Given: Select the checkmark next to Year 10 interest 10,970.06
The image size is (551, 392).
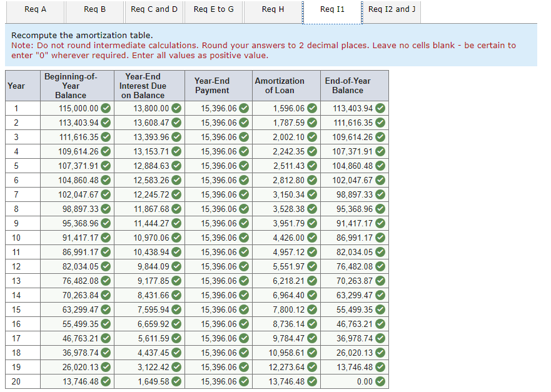Looking at the screenshot, I should (176, 238).
